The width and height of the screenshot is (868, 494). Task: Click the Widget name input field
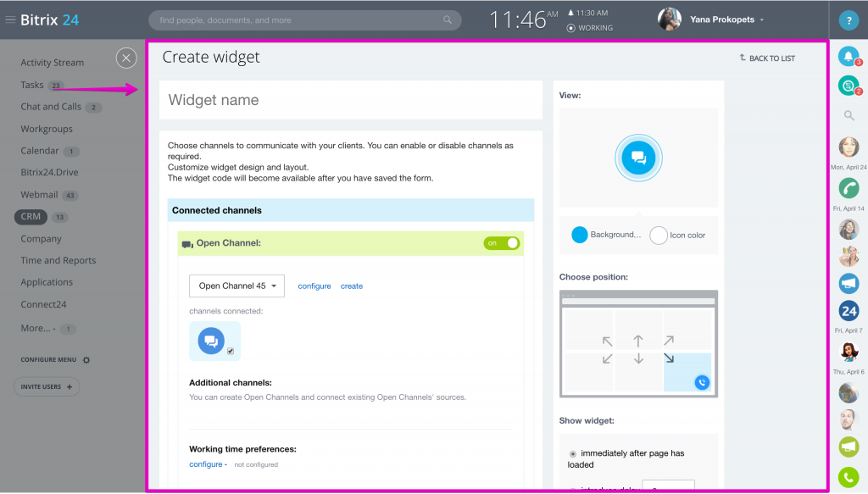coord(351,100)
